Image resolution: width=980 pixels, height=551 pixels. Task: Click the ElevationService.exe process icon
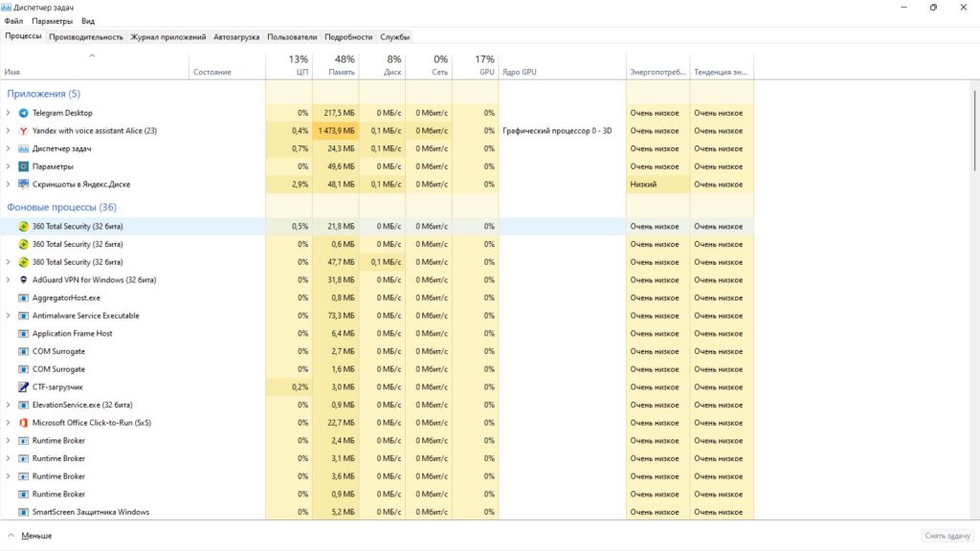click(x=23, y=405)
